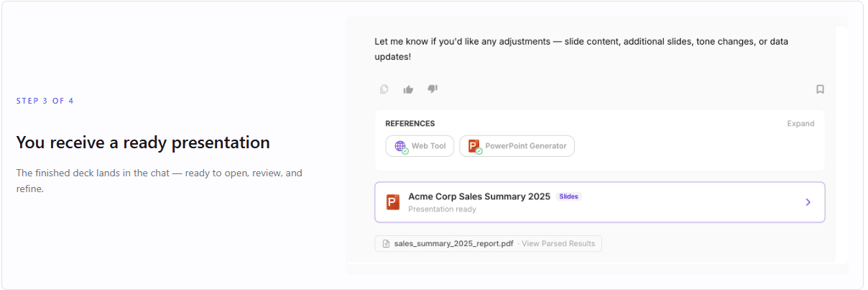Click the globe icon in Web Tool chip
Image resolution: width=868 pixels, height=290 pixels.
pos(401,146)
